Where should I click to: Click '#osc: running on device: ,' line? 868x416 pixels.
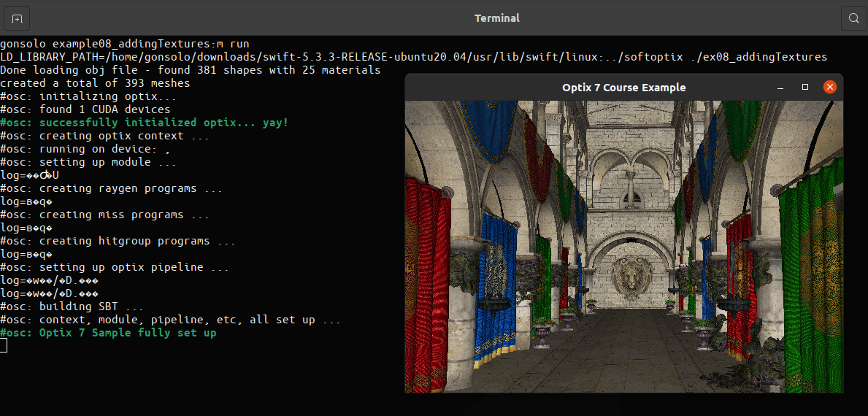(x=85, y=149)
